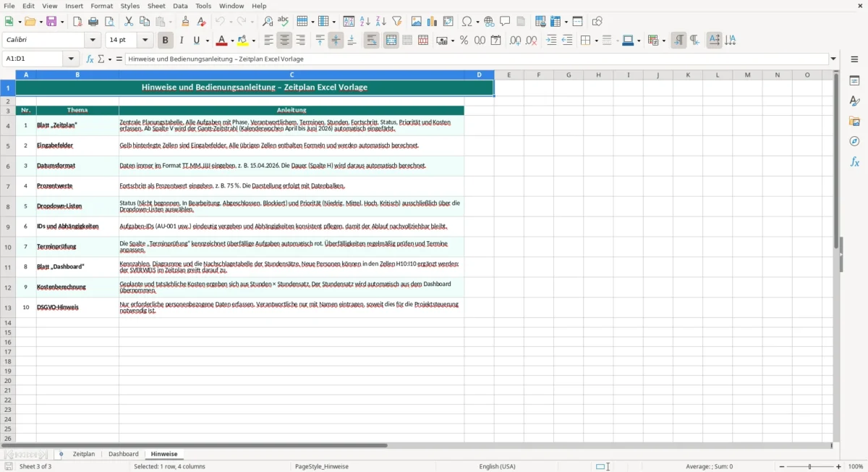Open the Format menu
This screenshot has height=472, width=868.
[102, 6]
